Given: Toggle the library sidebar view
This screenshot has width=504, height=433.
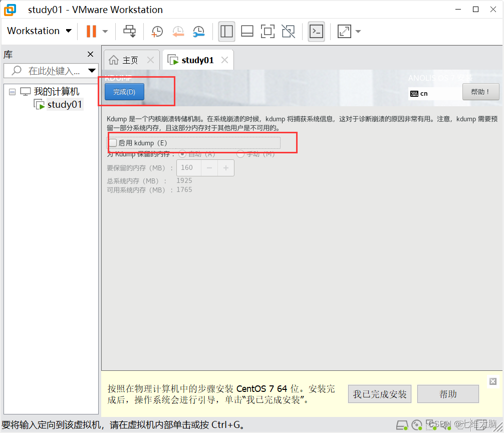Looking at the screenshot, I should point(226,32).
